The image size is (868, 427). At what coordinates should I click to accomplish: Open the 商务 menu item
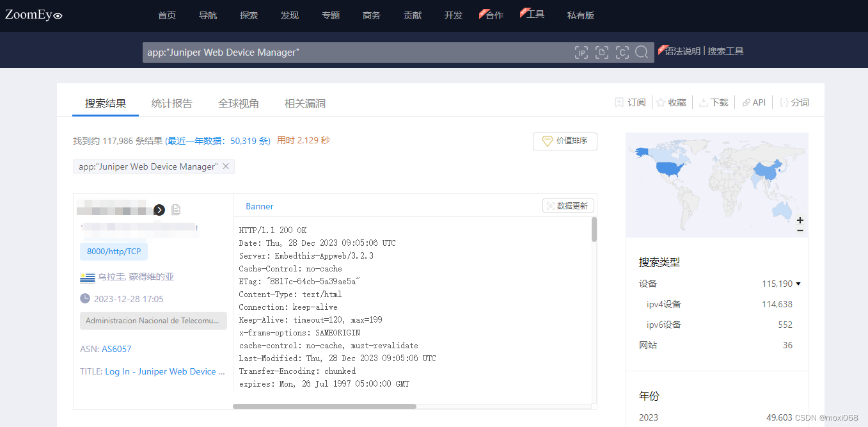coord(372,15)
